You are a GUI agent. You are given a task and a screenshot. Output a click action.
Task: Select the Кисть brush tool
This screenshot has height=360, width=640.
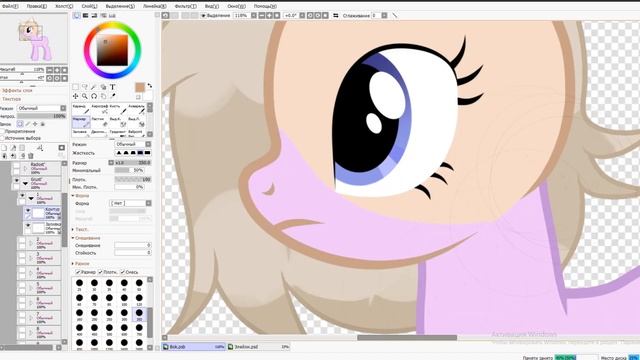[x=118, y=109]
